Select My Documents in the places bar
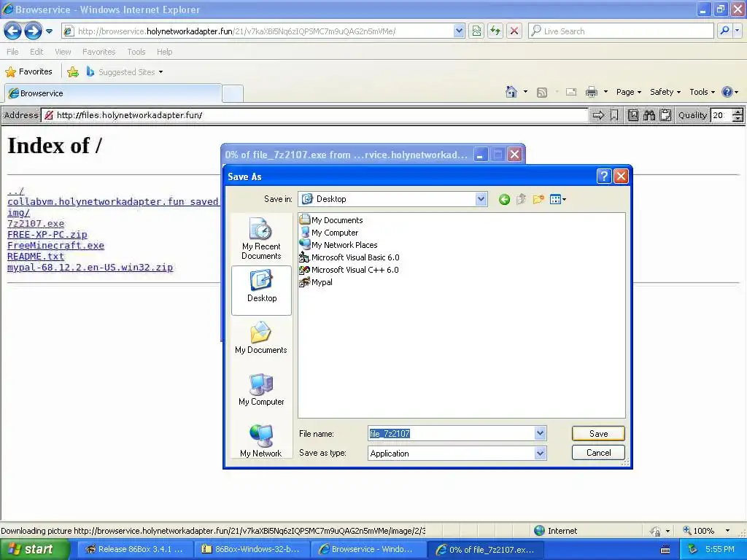Viewport: 747px width, 560px height. click(x=261, y=338)
